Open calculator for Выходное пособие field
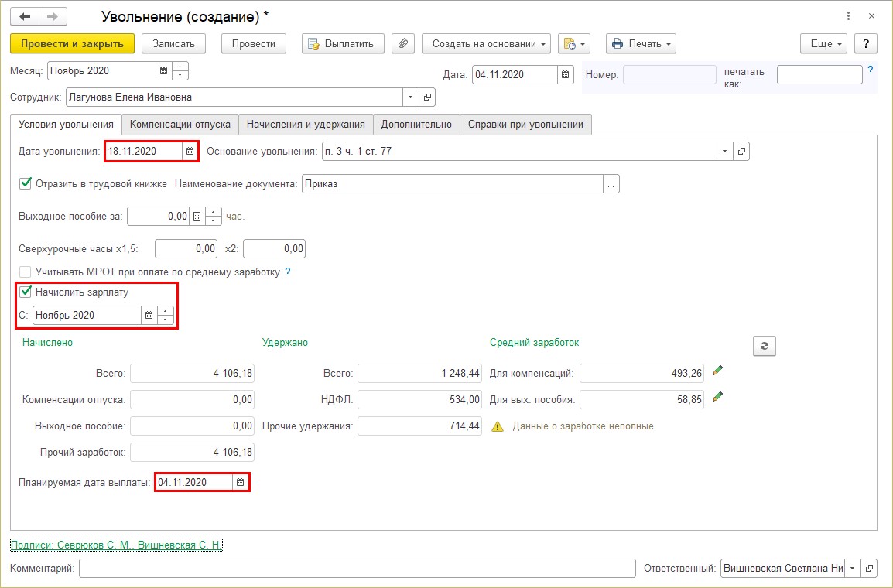The image size is (893, 588). pos(197,217)
